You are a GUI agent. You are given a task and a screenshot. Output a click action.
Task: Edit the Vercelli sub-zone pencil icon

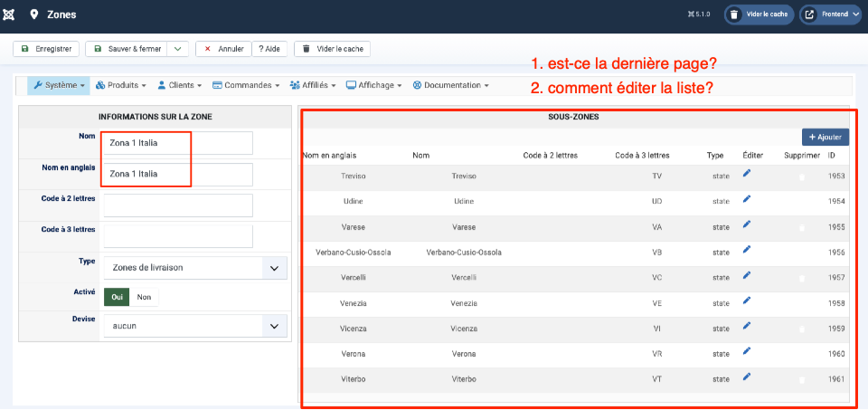coord(747,275)
